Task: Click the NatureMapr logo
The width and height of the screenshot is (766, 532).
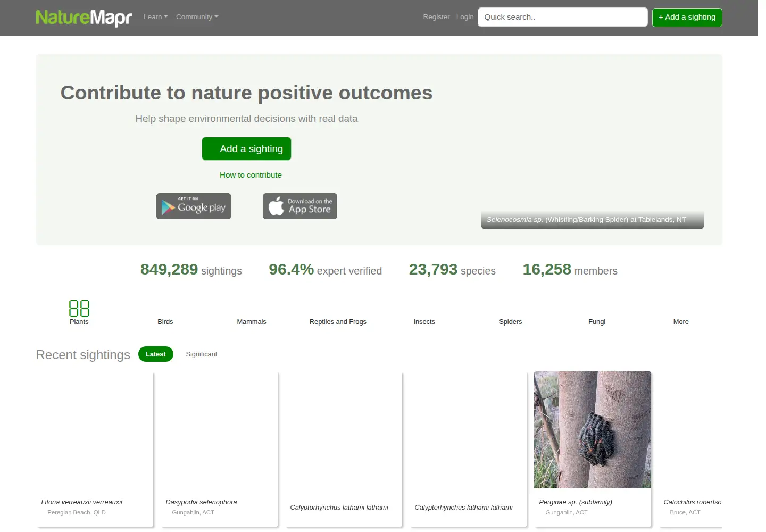Action: pos(84,18)
